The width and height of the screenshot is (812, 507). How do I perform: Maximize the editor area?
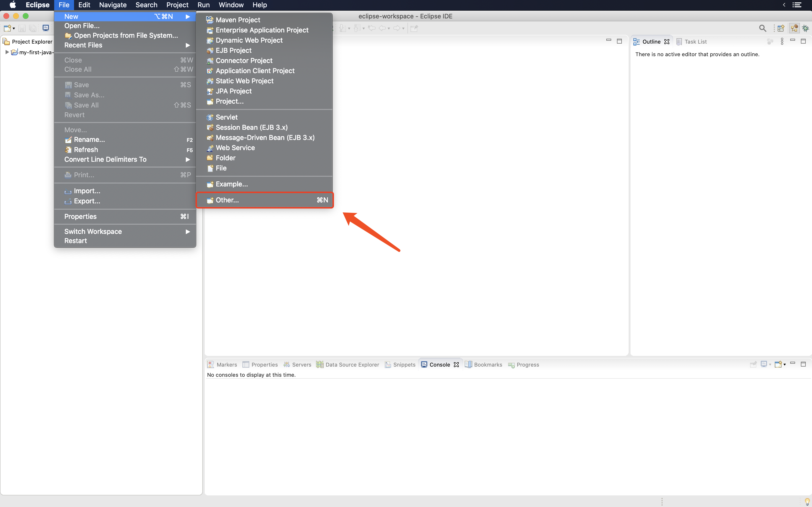[x=619, y=41]
